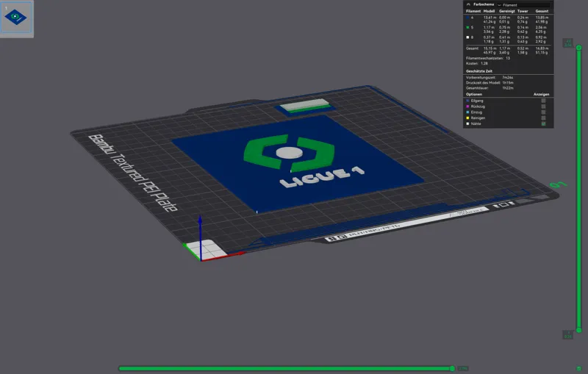Click the Filamentwechselzeiten count 13

coord(508,58)
